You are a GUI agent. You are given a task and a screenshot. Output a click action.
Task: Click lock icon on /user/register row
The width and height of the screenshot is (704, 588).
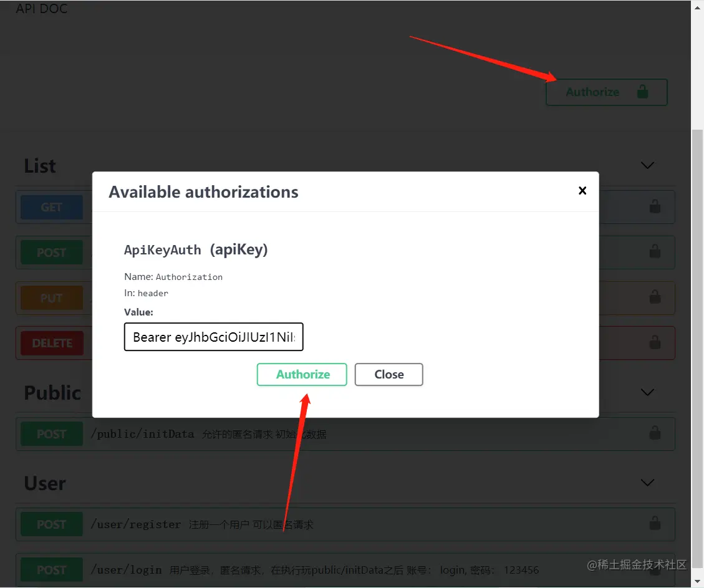655,523
